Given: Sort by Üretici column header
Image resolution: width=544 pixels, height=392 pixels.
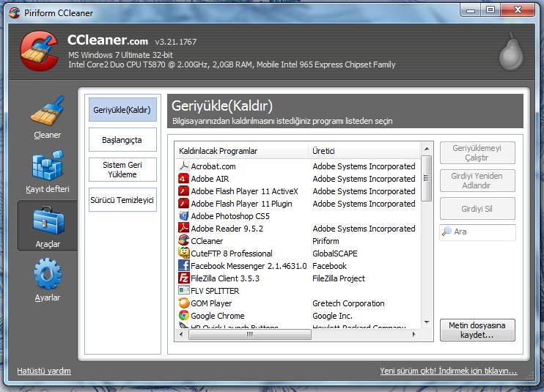Looking at the screenshot, I should (x=364, y=151).
